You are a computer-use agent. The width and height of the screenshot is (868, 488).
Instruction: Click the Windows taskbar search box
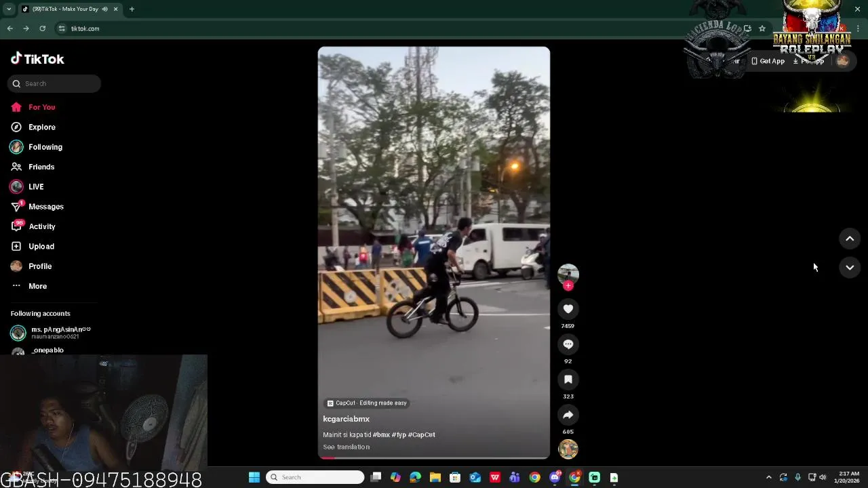coord(315,477)
